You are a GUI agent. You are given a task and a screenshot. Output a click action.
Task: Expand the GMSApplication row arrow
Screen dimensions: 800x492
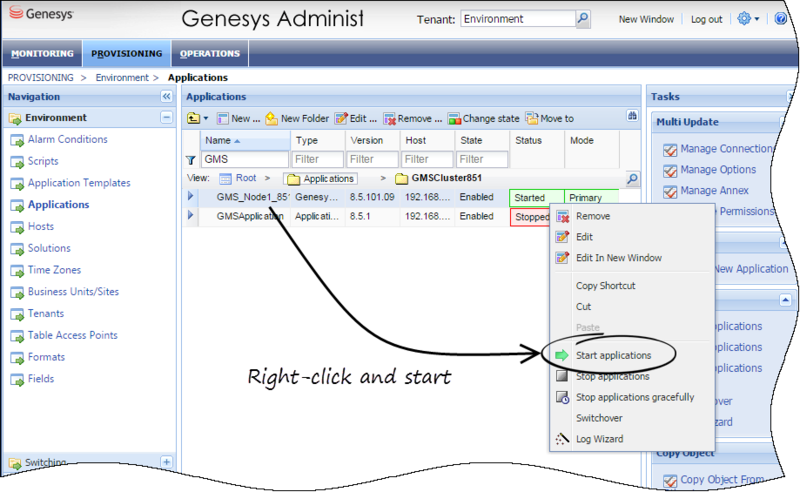tap(190, 215)
